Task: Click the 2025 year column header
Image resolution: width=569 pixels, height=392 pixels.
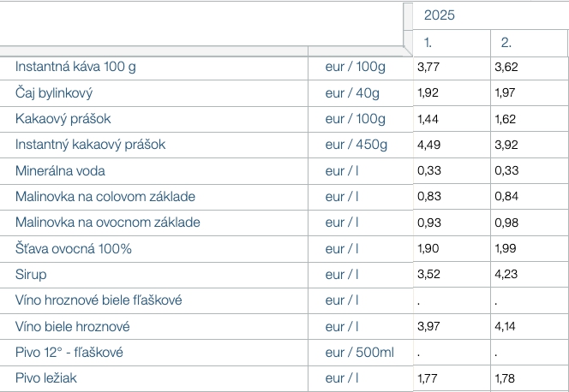Action: (439, 15)
